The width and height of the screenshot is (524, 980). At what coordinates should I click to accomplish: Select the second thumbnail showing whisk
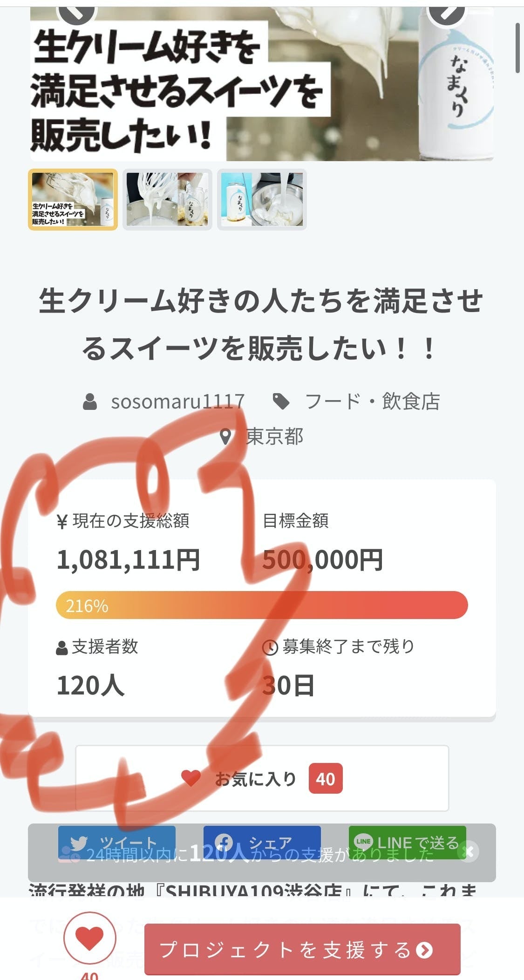pyautogui.click(x=168, y=199)
